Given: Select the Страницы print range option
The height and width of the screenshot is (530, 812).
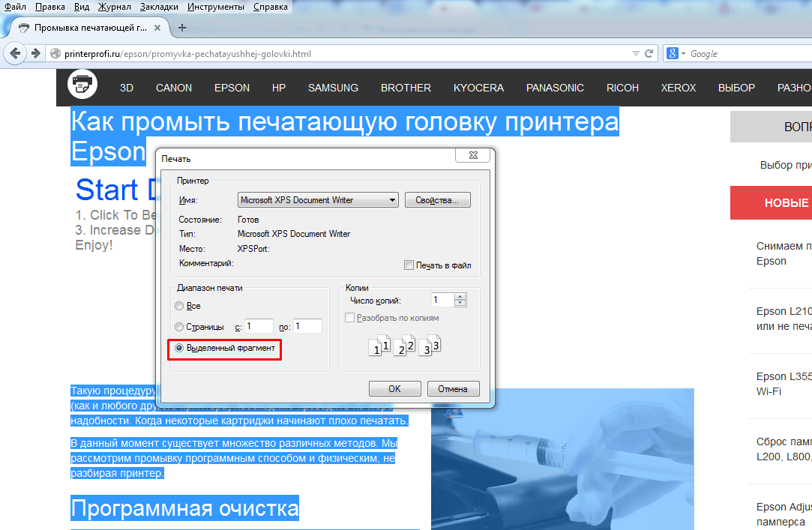Looking at the screenshot, I should 179,327.
